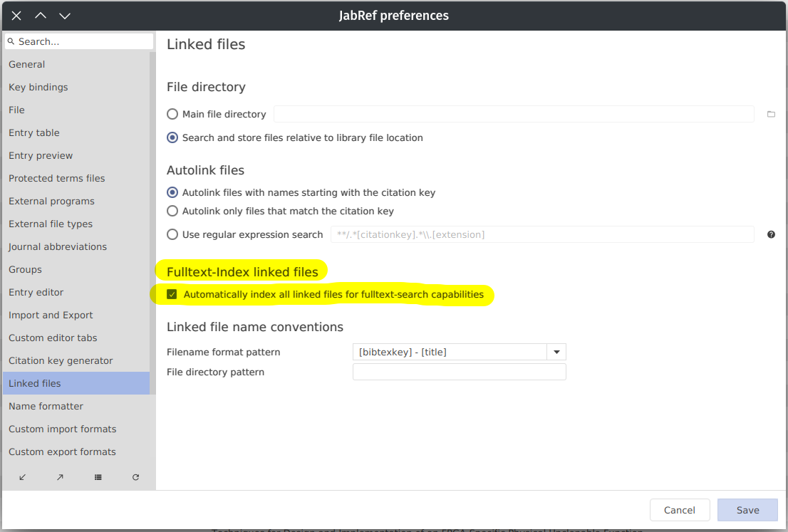Show all preferences list icon
788x532 pixels.
(x=98, y=477)
